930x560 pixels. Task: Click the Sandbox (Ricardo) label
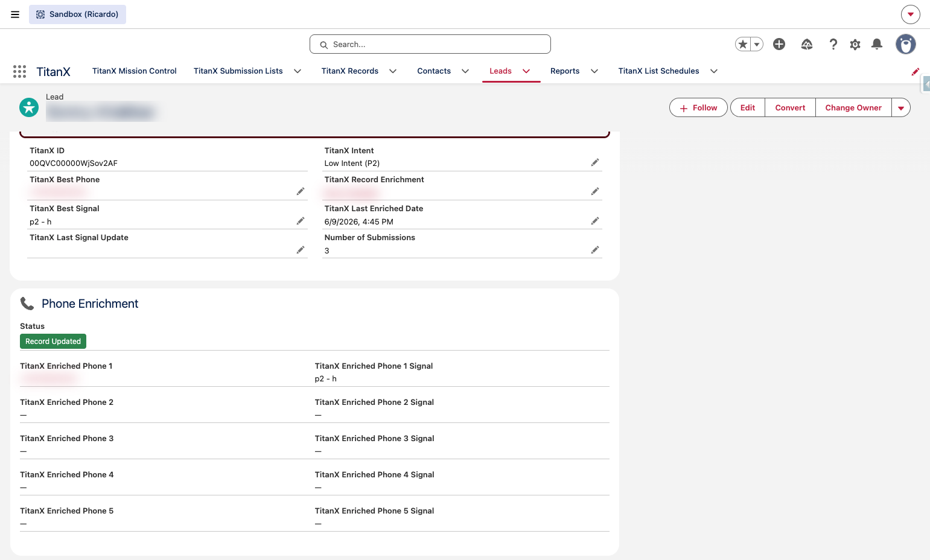(77, 14)
